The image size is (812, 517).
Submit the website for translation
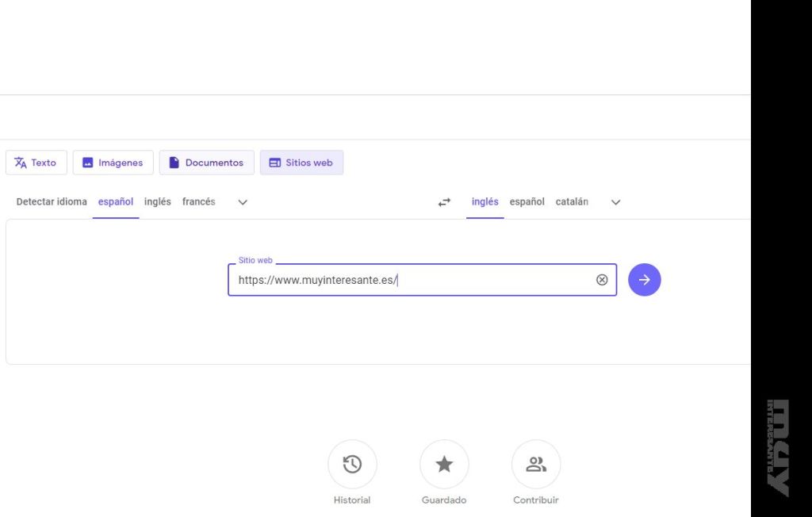pos(644,279)
